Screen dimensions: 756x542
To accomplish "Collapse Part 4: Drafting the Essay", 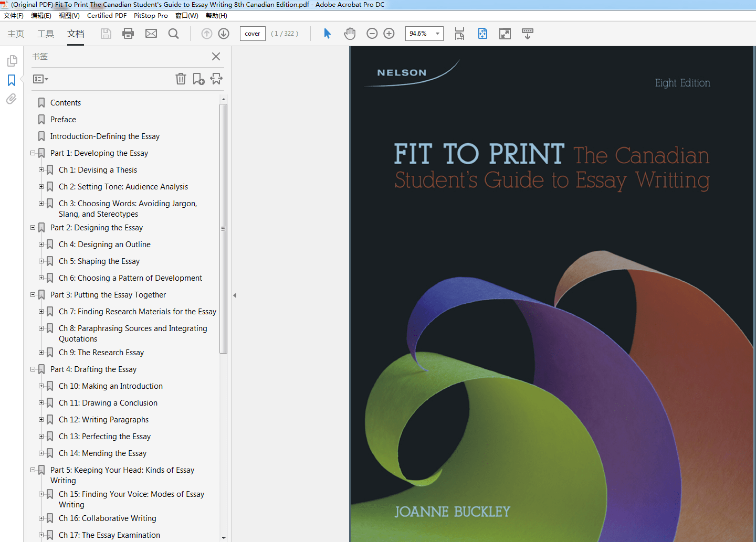I will (x=33, y=369).
